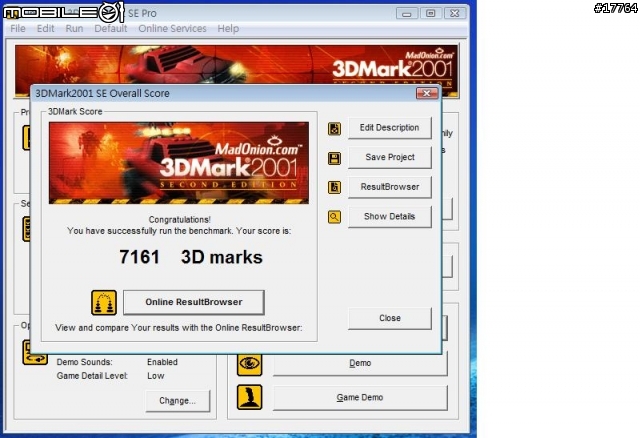Click the main window 3DMark2001 banner

point(237,65)
